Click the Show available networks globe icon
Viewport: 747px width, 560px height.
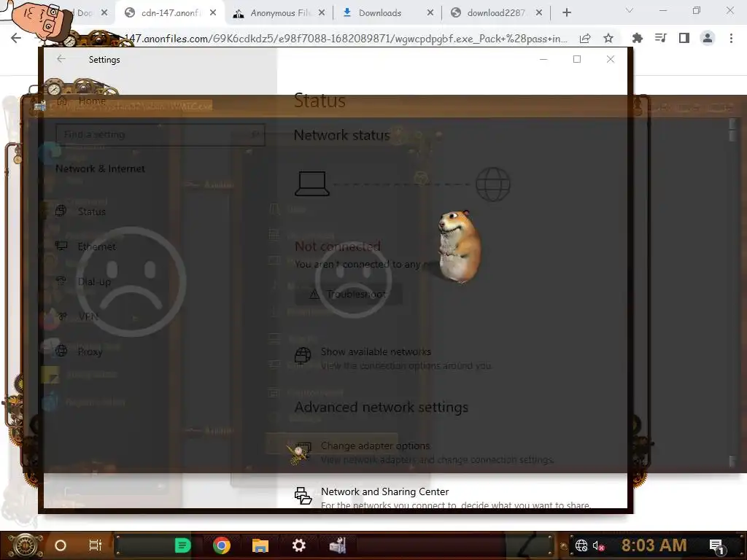[303, 355]
